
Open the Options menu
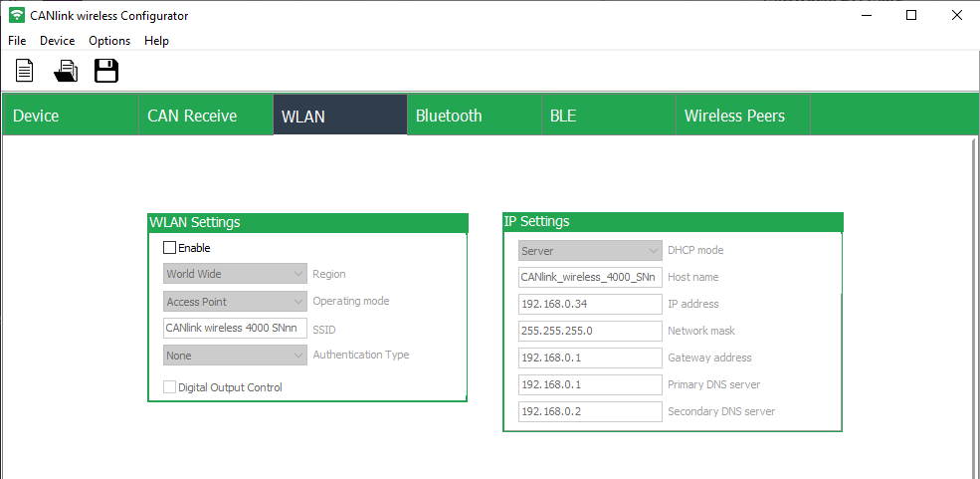(x=109, y=41)
